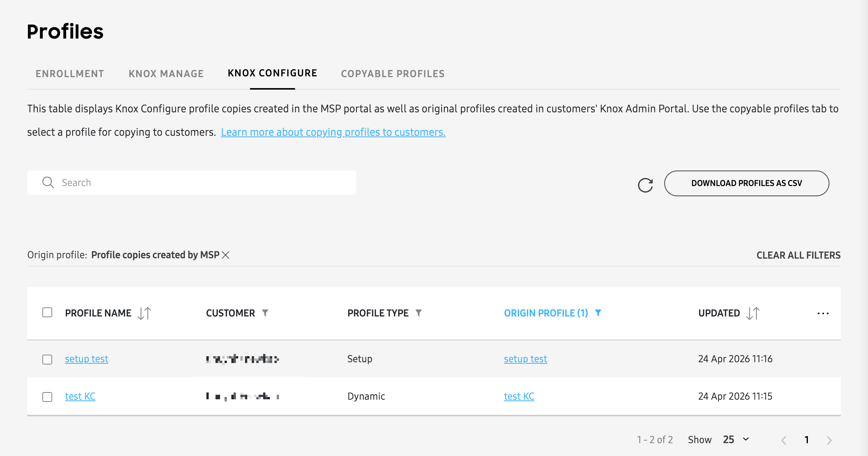Go to the previous page arrow
This screenshot has height=456, width=868.
(784, 440)
